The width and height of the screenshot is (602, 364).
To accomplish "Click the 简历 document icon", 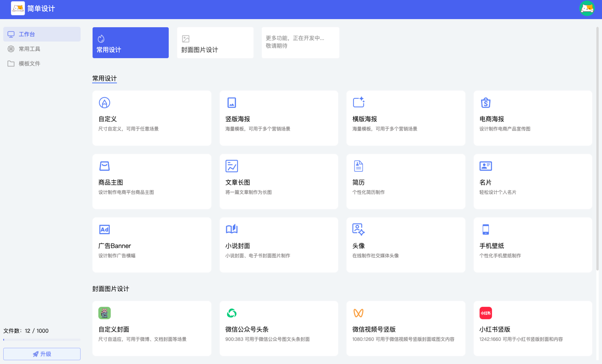I will [x=358, y=166].
